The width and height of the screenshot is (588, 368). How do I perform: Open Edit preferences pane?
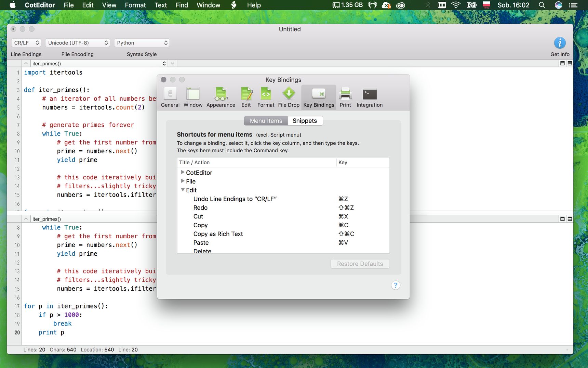tap(246, 97)
